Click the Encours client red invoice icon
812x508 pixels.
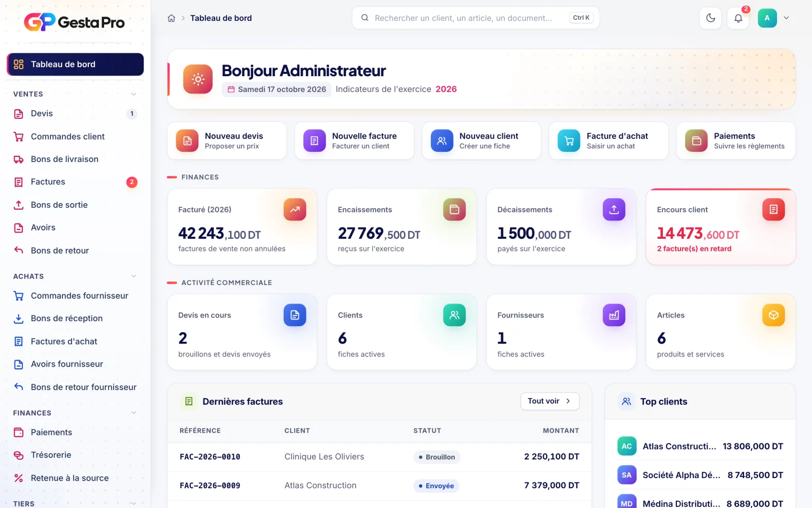pos(773,209)
